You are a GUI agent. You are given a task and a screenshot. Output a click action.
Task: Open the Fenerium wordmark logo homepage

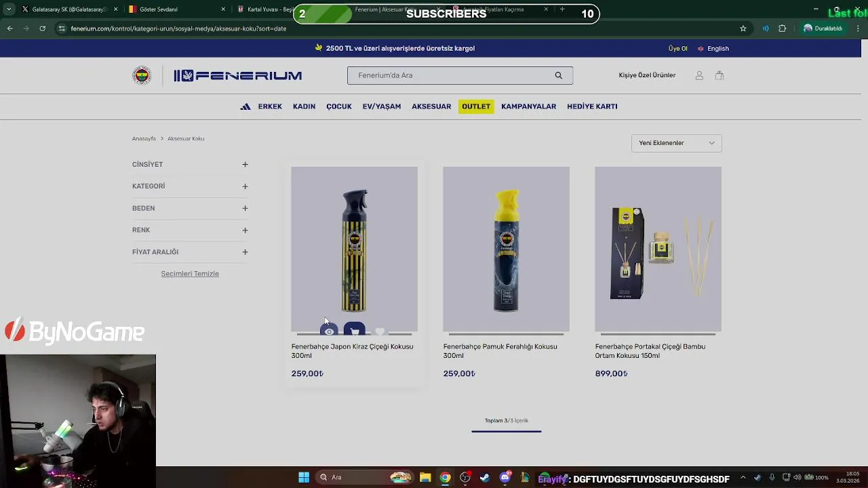click(237, 75)
